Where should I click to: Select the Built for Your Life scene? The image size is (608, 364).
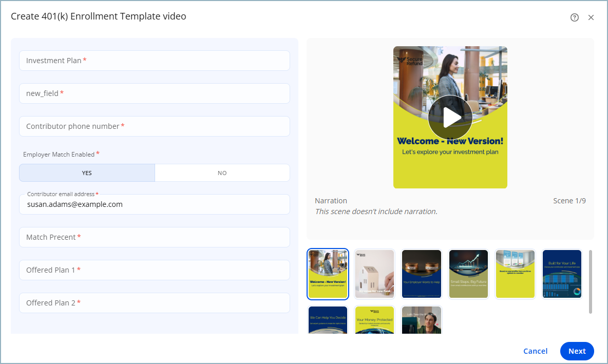click(x=562, y=274)
